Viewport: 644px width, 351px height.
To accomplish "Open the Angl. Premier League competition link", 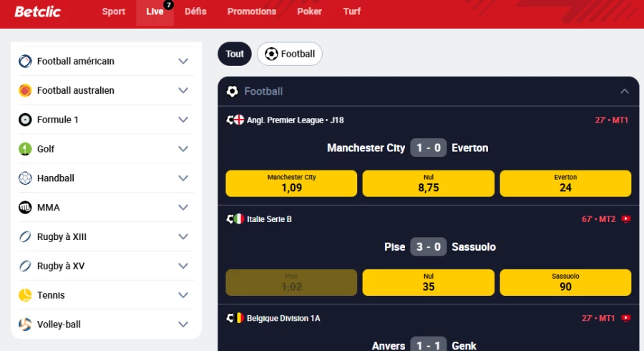I will [x=295, y=120].
